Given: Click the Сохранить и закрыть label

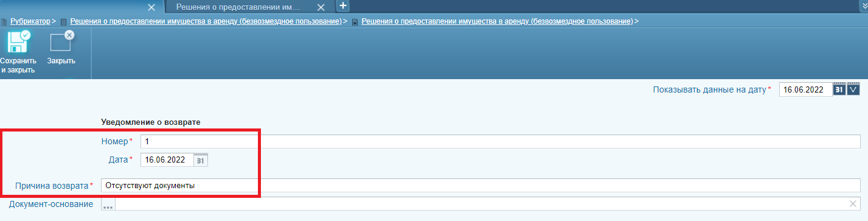Looking at the screenshot, I should [18, 65].
